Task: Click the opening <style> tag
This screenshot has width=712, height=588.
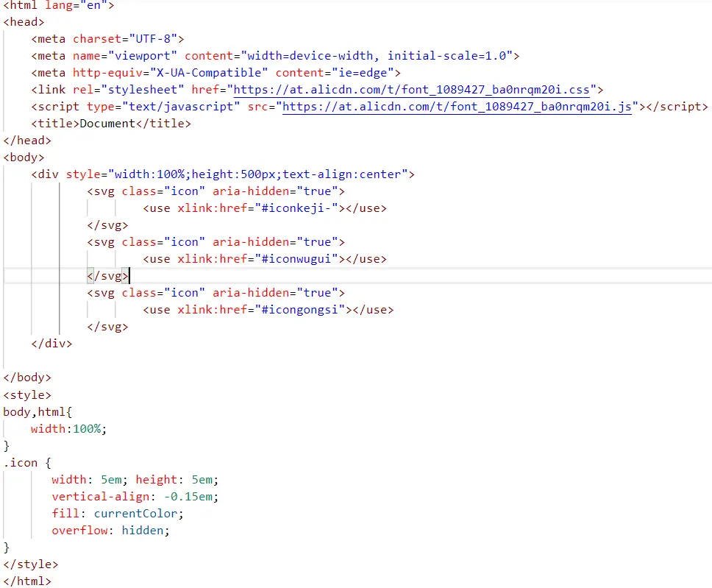Action: (x=27, y=395)
